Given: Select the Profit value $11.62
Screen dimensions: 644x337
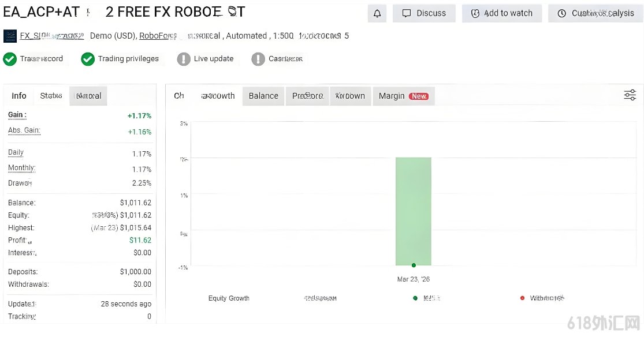Looking at the screenshot, I should (140, 240).
